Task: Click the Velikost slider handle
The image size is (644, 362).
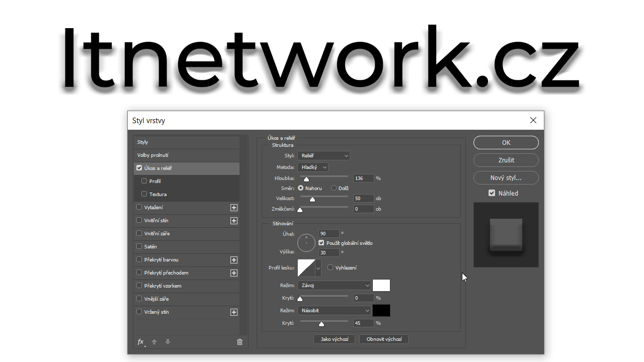Action: point(312,199)
